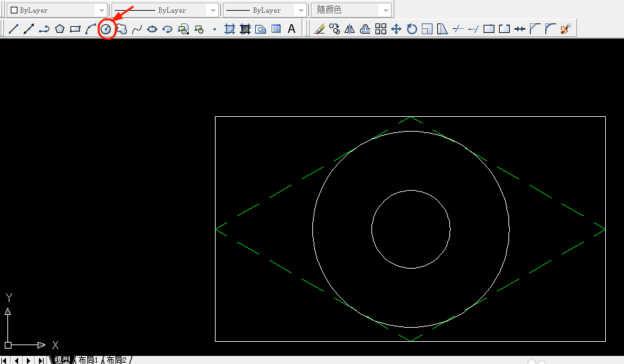Image resolution: width=624 pixels, height=364 pixels.
Task: Select the Multiline Text (A) tool
Action: point(292,29)
